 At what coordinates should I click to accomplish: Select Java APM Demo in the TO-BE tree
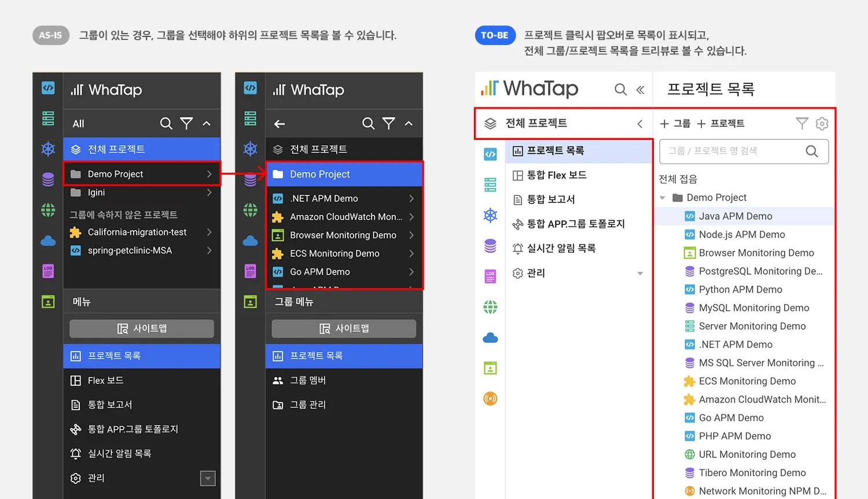coord(744,216)
